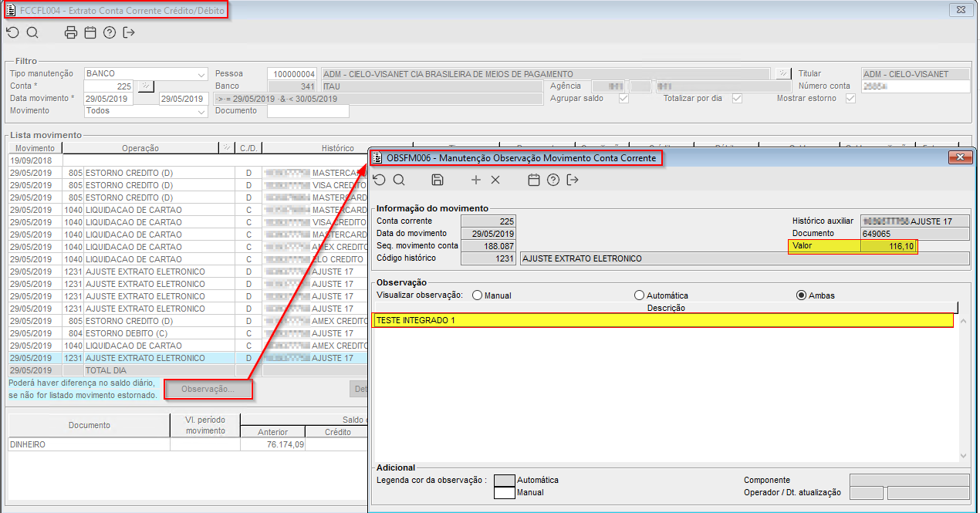
Task: Click the X delete icon in OBSFM006 toolbar
Action: coord(495,180)
